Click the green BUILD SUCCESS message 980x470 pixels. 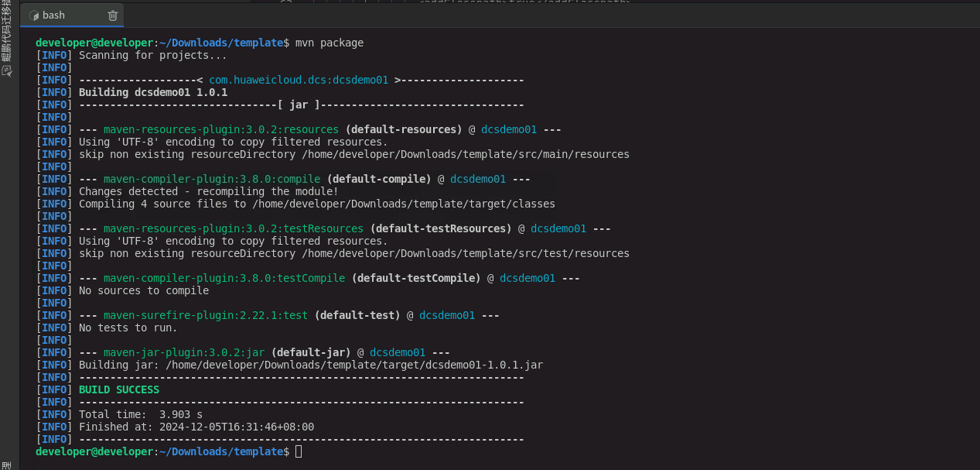[x=119, y=389]
